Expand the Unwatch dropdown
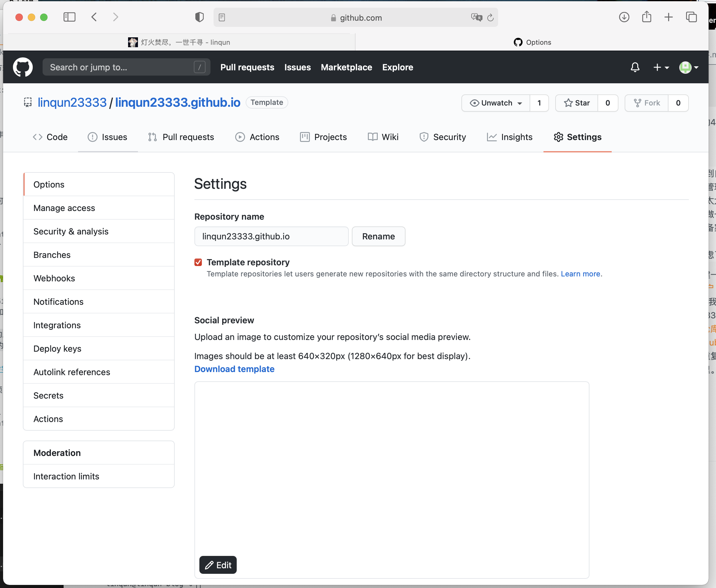The width and height of the screenshot is (716, 588). coord(496,103)
